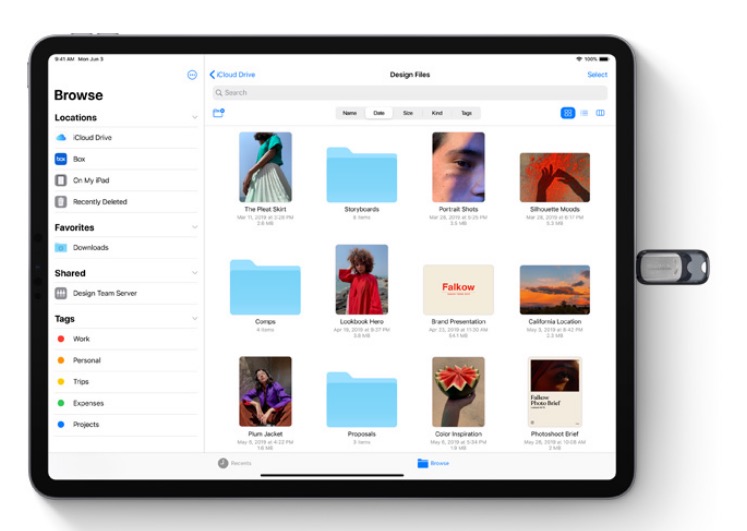The width and height of the screenshot is (747, 531).
Task: Select the yellow Trips tag
Action: (61, 382)
